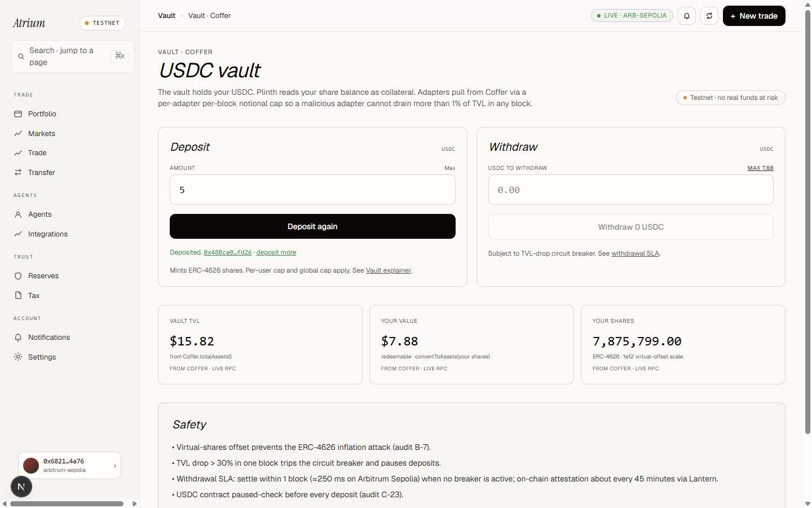
Task: Click the TESTNET badge
Action: tap(103, 23)
